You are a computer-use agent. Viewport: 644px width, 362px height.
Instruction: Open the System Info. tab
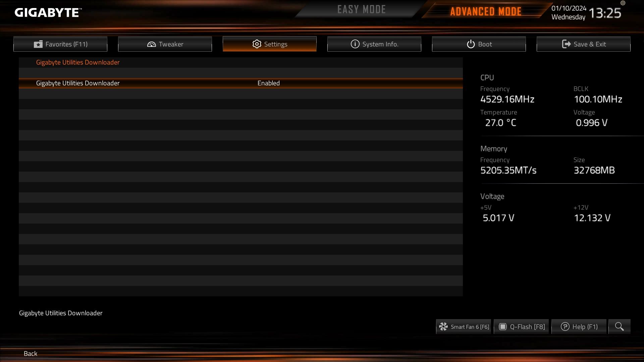click(x=374, y=44)
